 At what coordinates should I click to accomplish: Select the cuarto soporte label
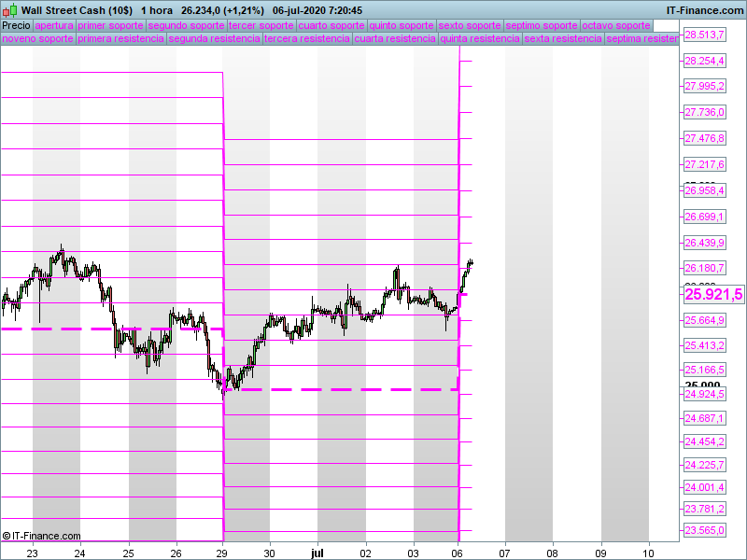pos(331,26)
